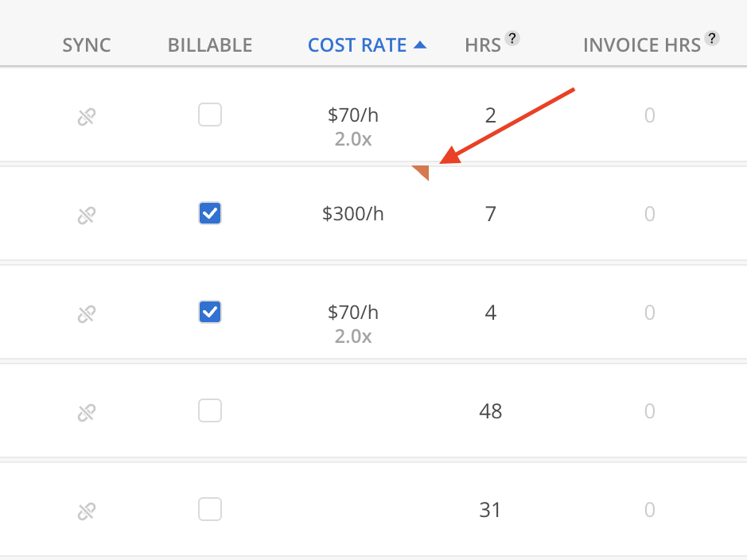
Task: Tick billable checkbox in 31-hour row
Action: (210, 509)
